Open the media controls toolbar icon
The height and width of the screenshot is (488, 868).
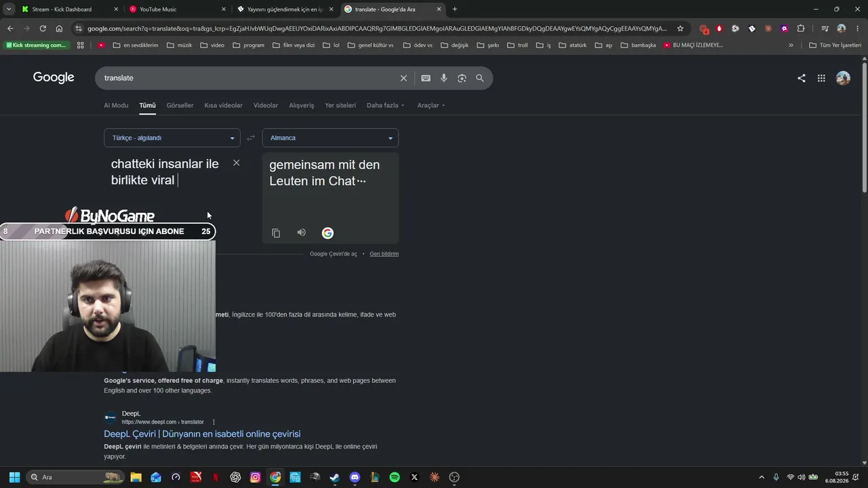825,28
